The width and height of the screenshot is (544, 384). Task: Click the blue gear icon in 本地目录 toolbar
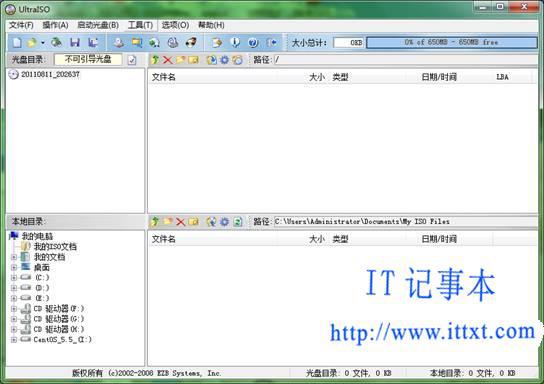point(224,221)
